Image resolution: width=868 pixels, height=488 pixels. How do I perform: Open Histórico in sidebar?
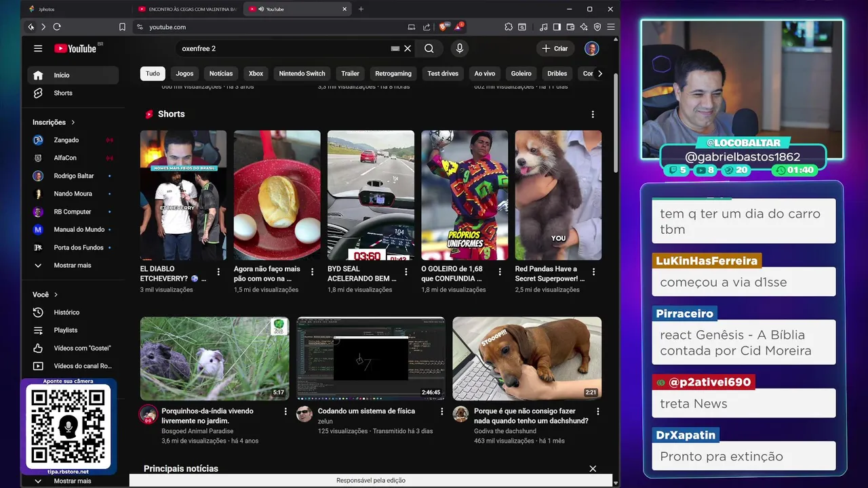click(73, 312)
